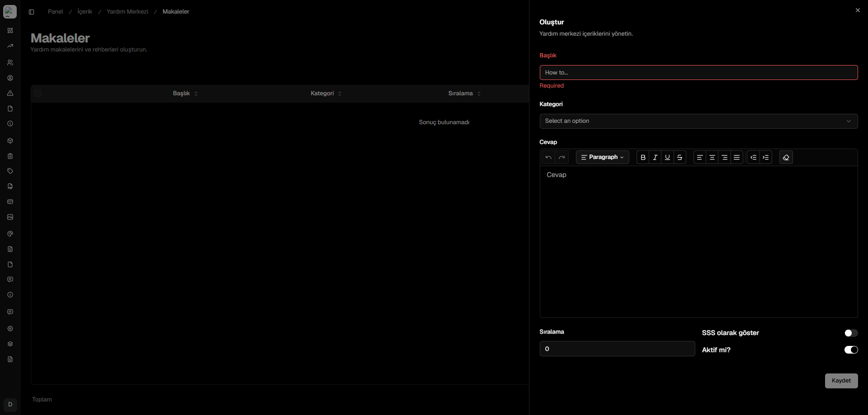Viewport: 868px width, 415px height.
Task: Click the app logo at sidebar top
Action: coord(10,12)
